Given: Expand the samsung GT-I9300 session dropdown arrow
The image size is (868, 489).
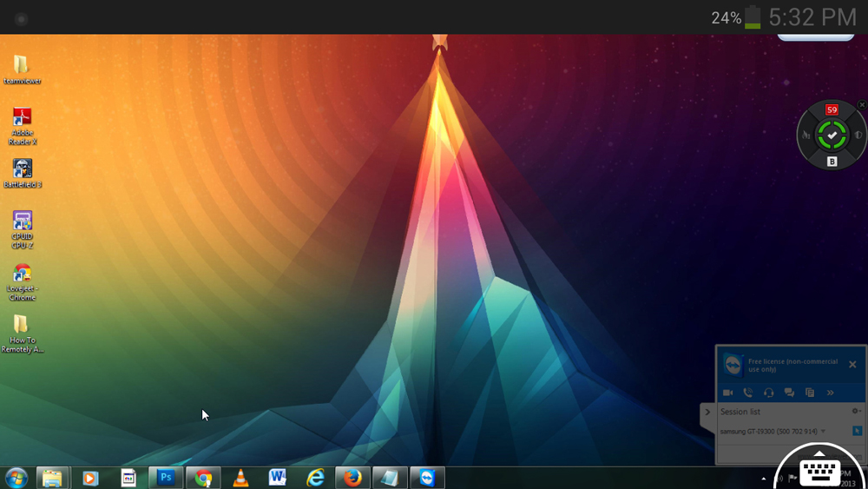Looking at the screenshot, I should 823,432.
